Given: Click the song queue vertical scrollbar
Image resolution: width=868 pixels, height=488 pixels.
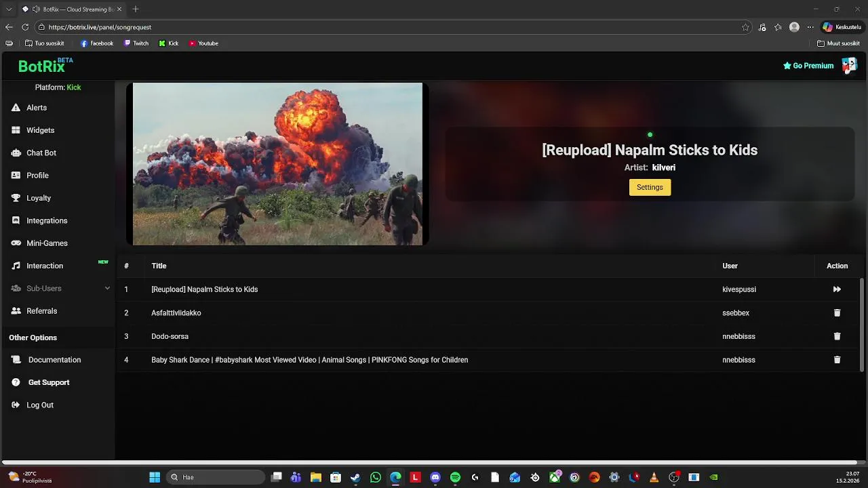Looking at the screenshot, I should (862, 324).
